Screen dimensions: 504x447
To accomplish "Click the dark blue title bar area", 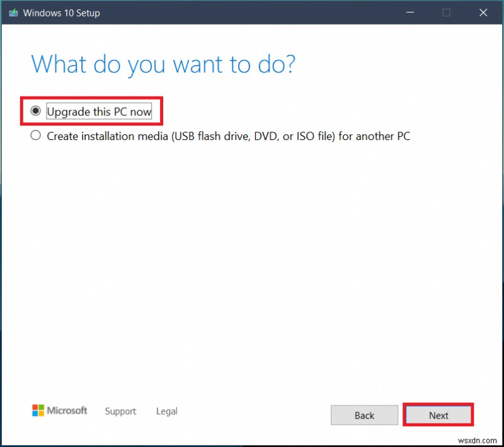I will pyautogui.click(x=252, y=13).
